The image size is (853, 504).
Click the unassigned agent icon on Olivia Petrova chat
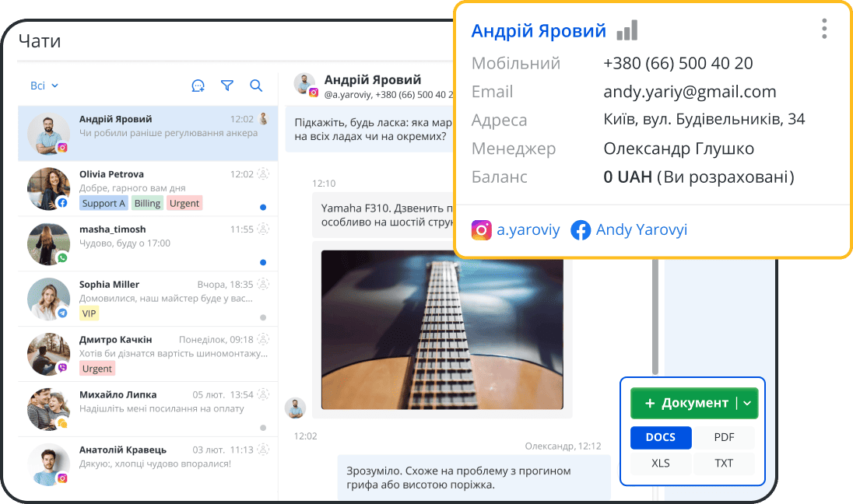(263, 174)
